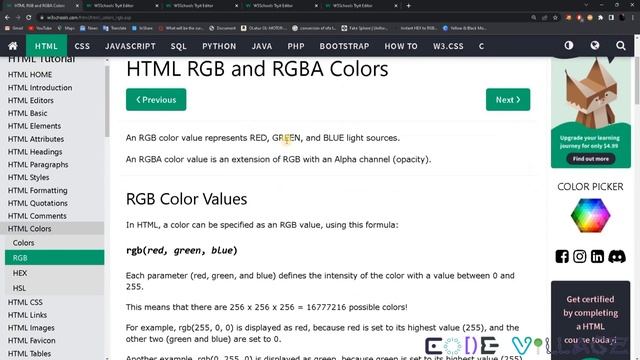
Task: Select the CSS tab in top navigation
Action: point(82,46)
